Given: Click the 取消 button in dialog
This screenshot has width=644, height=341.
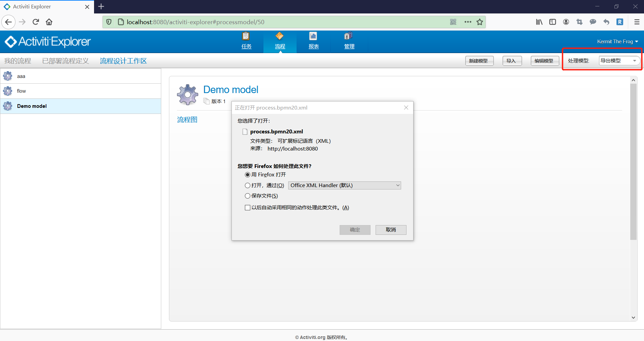Looking at the screenshot, I should (391, 230).
